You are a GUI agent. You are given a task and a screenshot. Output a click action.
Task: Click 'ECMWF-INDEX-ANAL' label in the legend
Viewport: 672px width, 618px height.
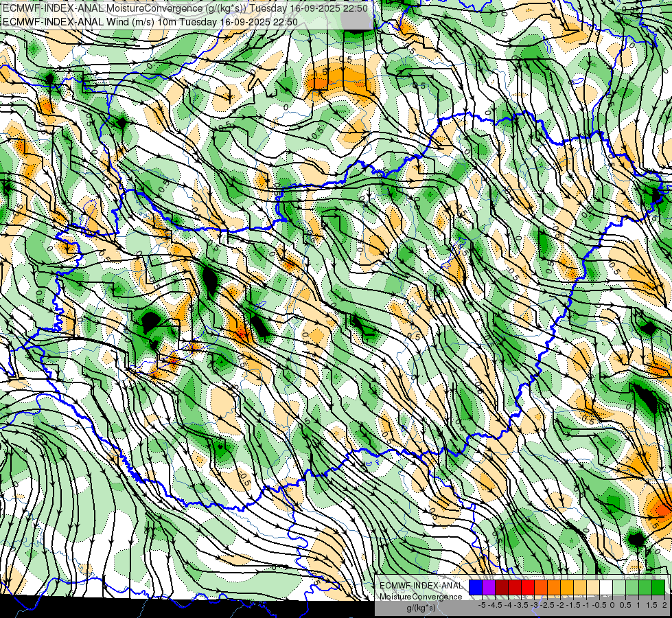click(x=421, y=586)
